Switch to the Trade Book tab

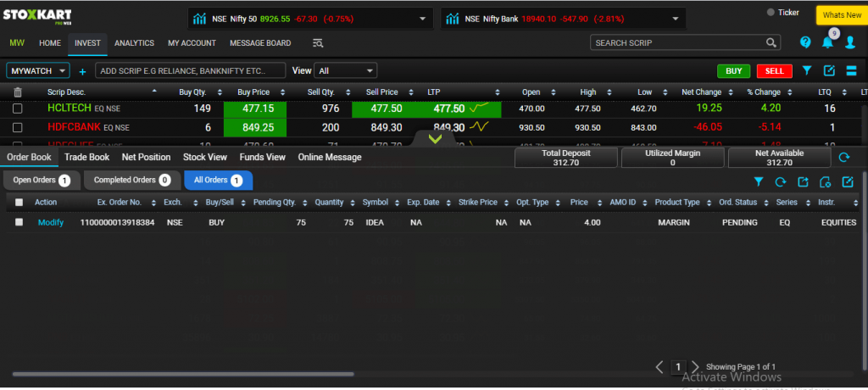tap(87, 158)
